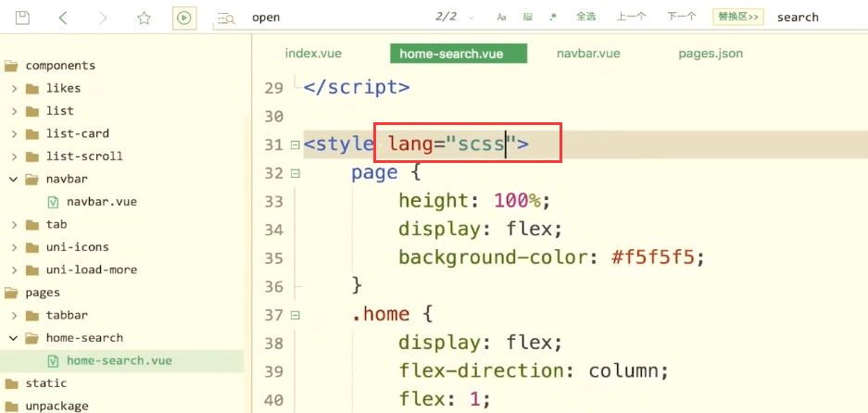
Task: Switch to the navbar.vue tab
Action: (x=588, y=54)
